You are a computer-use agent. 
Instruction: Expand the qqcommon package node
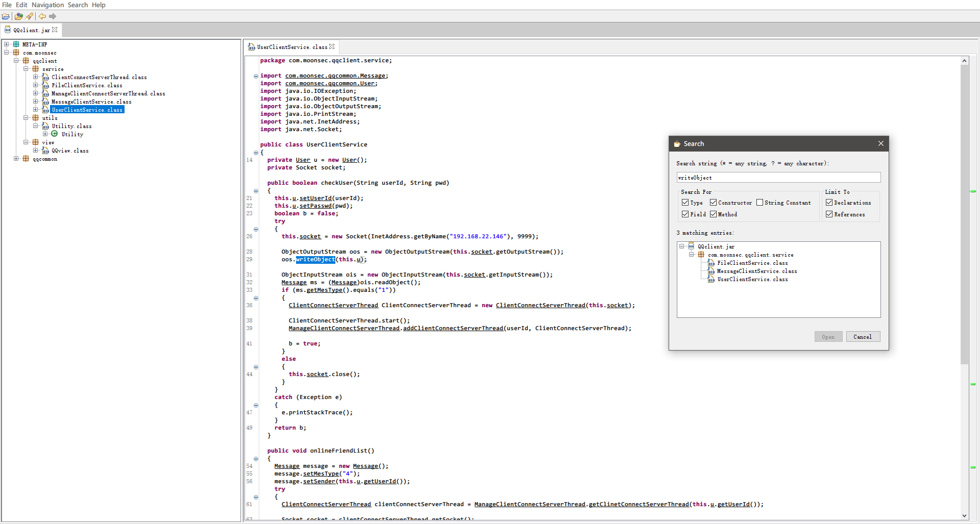click(16, 159)
